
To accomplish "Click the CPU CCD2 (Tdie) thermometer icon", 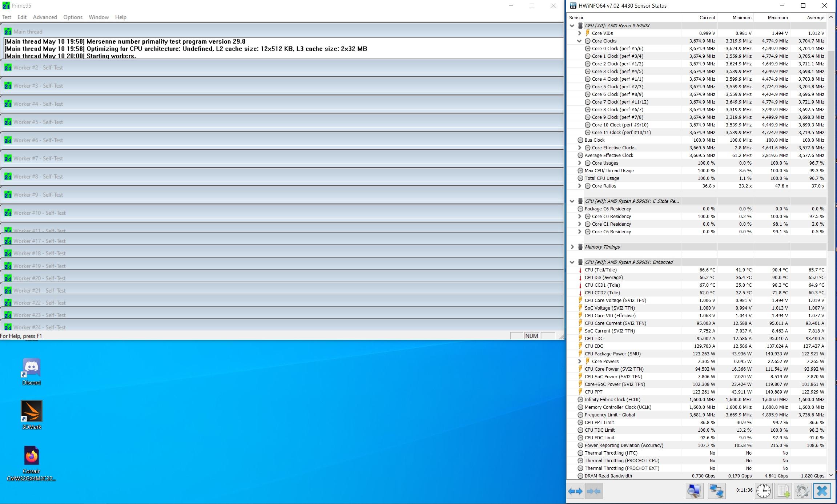I will [580, 293].
